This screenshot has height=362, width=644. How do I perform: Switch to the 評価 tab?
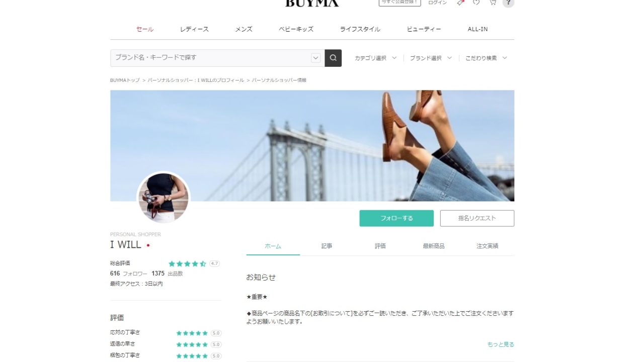pyautogui.click(x=380, y=246)
